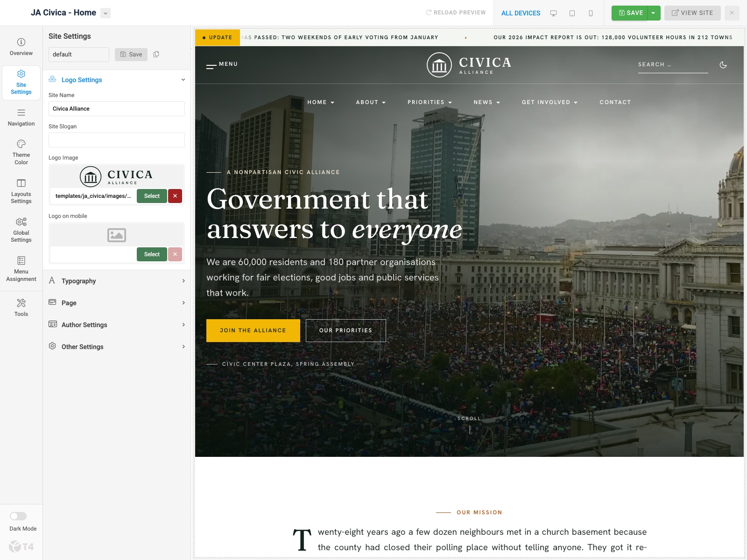Open the Overview panel
747x560 pixels.
pyautogui.click(x=21, y=47)
